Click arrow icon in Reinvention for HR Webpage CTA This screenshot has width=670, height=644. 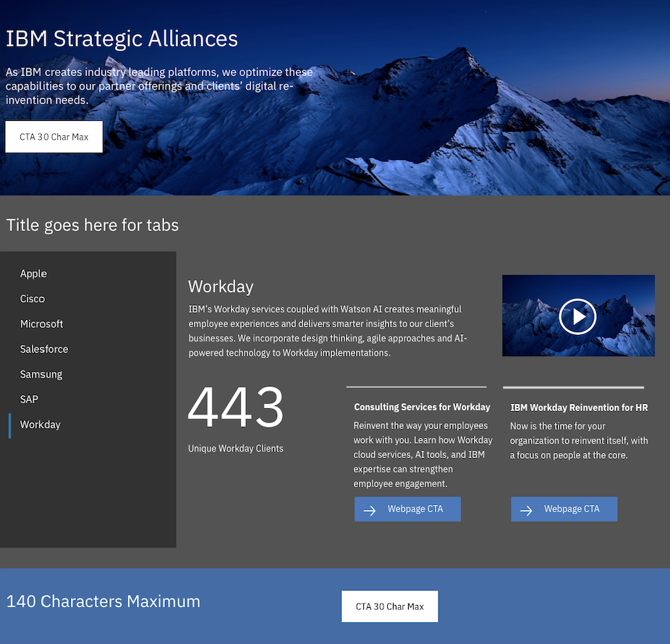click(526, 510)
